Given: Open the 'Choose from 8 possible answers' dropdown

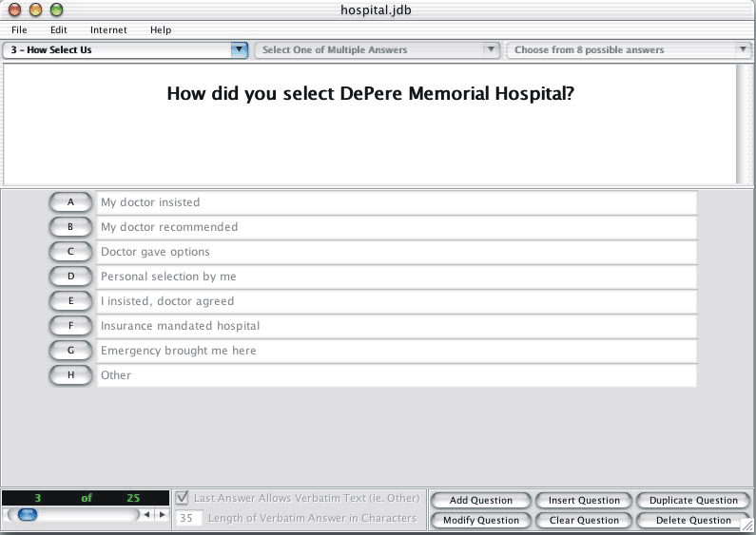Looking at the screenshot, I should [629, 50].
